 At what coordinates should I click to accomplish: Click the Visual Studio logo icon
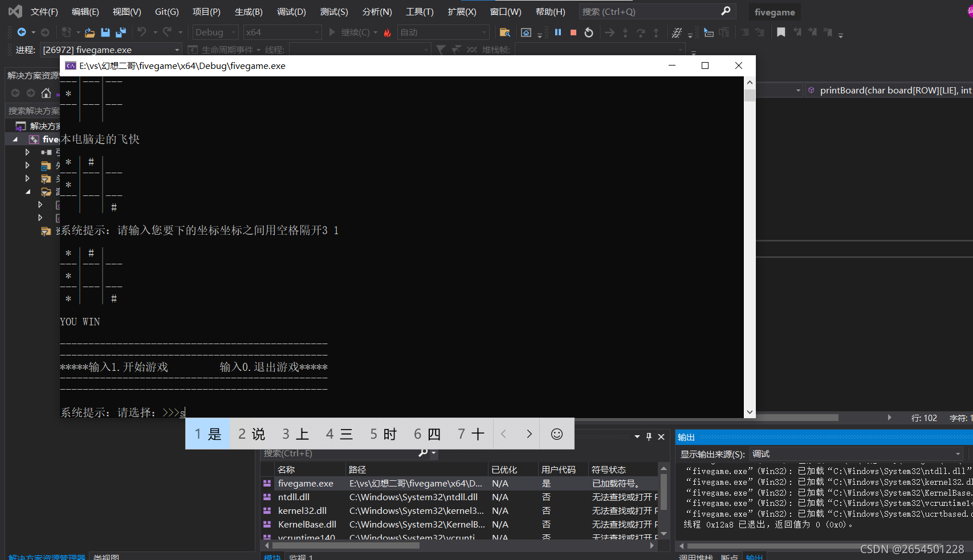15,11
